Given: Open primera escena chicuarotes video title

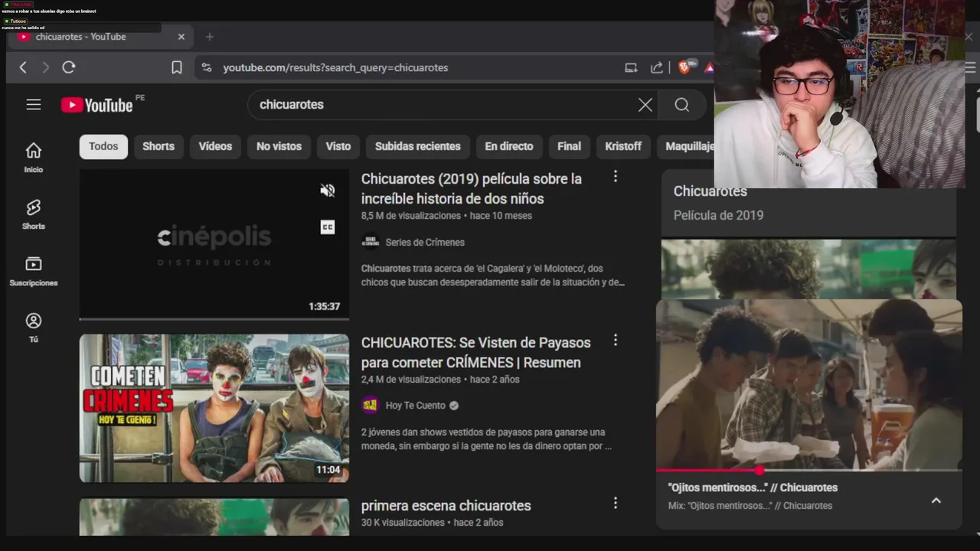Looking at the screenshot, I should [446, 506].
